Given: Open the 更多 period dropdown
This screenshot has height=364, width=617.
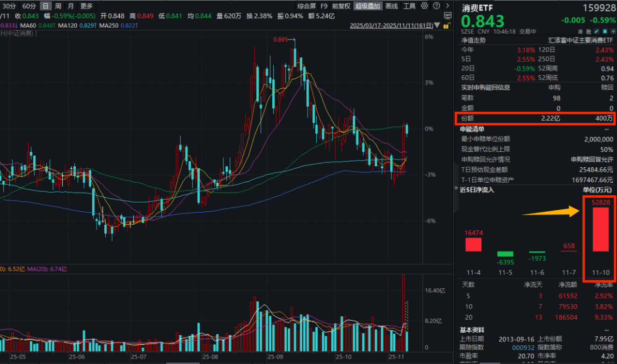Looking at the screenshot, I should point(86,6).
